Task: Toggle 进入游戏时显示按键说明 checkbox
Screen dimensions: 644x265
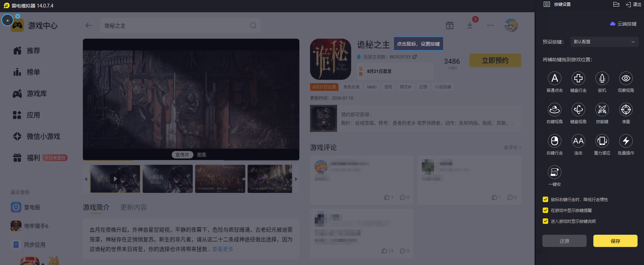Action: click(545, 221)
